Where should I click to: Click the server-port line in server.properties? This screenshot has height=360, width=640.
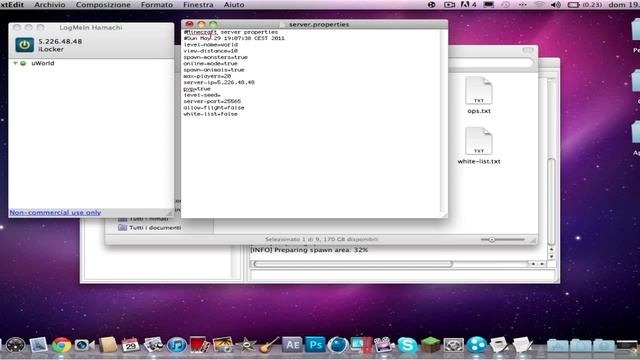212,101
